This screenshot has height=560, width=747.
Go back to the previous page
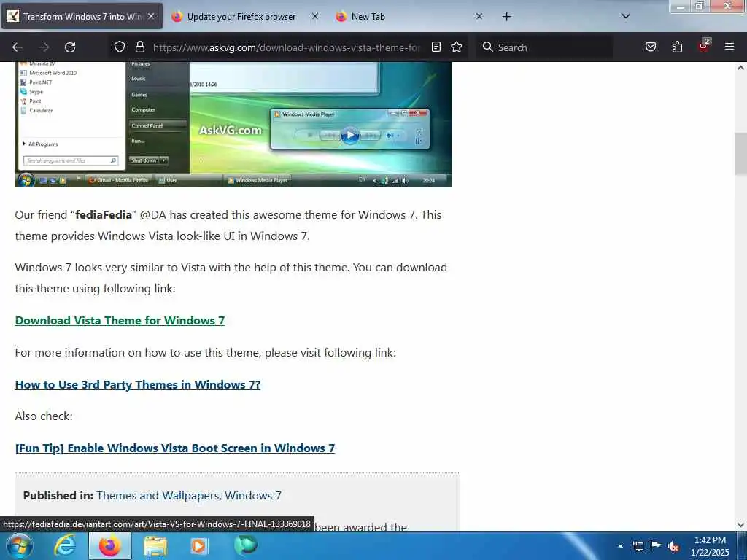point(18,47)
